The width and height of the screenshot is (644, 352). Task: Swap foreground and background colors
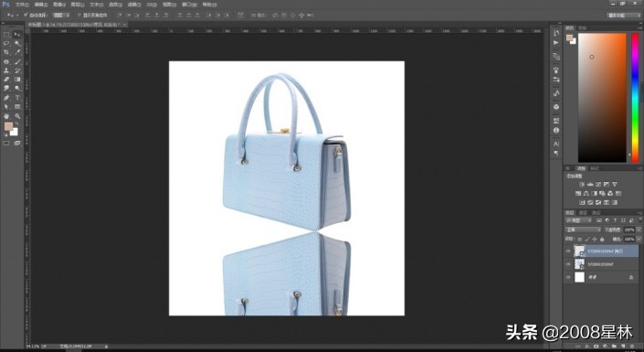coord(16,123)
